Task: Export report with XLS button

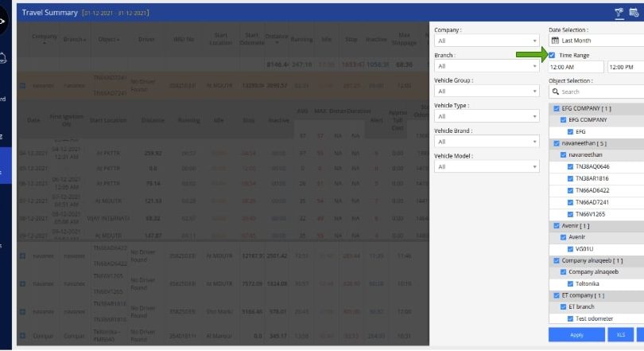Action: [x=620, y=335]
